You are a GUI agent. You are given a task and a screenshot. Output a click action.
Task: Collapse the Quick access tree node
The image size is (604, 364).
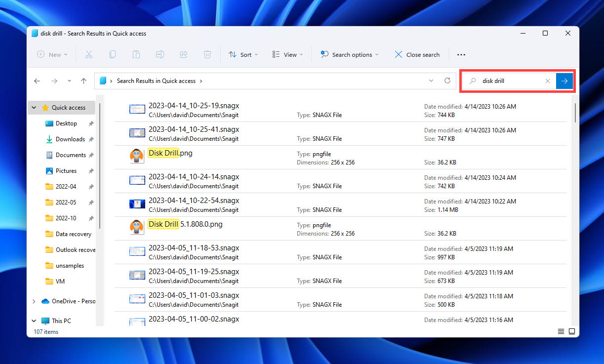pos(34,108)
